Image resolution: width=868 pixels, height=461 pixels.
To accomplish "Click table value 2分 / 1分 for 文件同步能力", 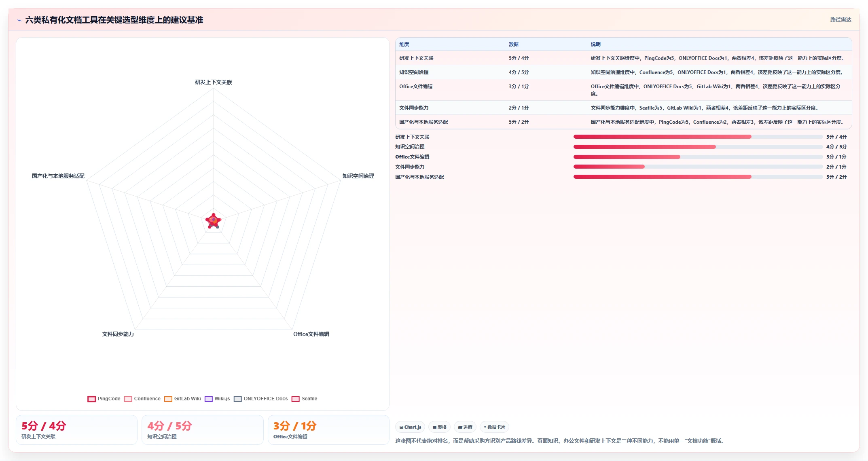I will 519,108.
